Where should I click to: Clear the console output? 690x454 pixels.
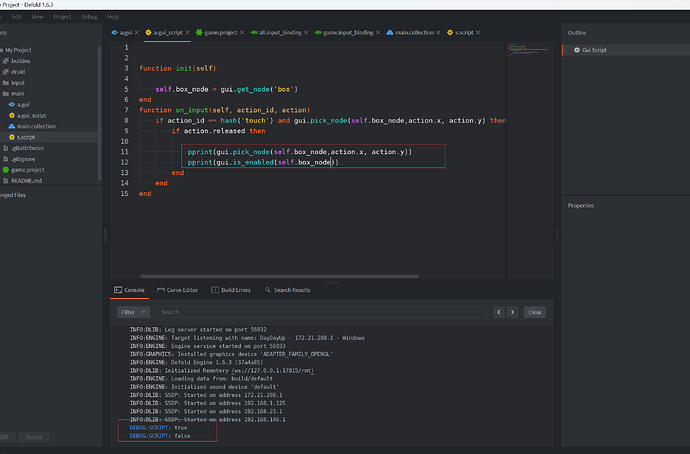tap(535, 312)
